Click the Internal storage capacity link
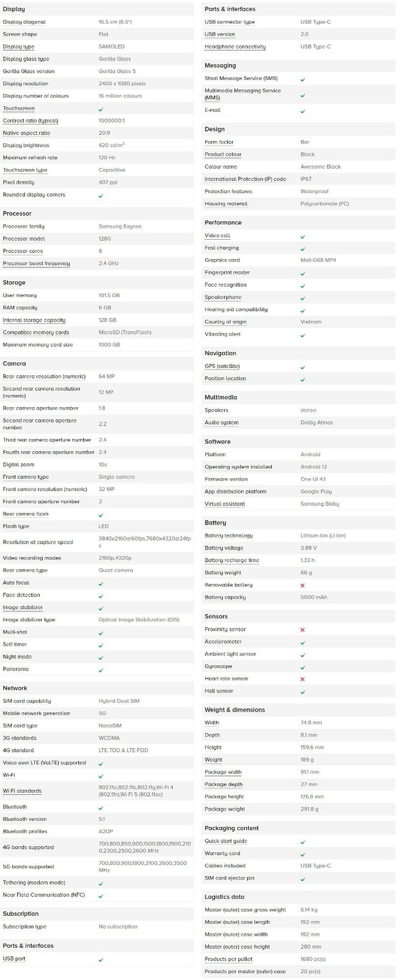The height and width of the screenshot is (980, 397). click(34, 320)
